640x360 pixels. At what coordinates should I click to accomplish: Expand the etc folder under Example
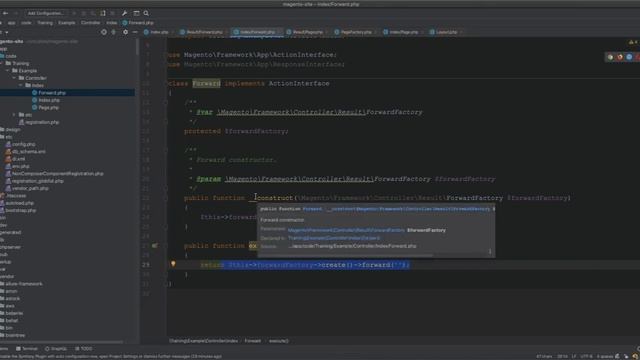pyautogui.click(x=14, y=115)
